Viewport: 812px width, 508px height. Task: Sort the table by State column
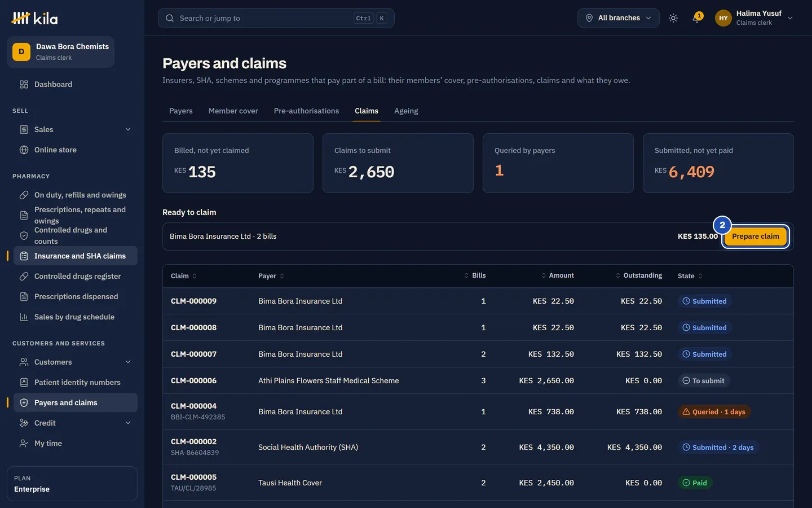pyautogui.click(x=690, y=276)
